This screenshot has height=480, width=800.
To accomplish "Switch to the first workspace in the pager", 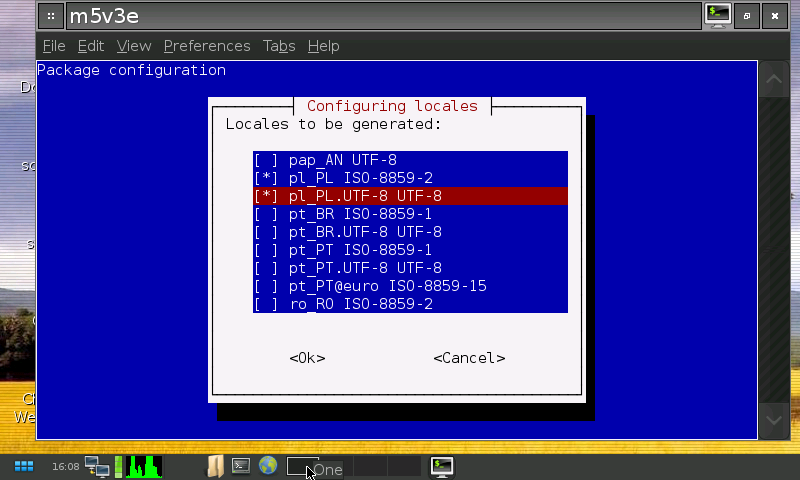I will click(x=302, y=466).
